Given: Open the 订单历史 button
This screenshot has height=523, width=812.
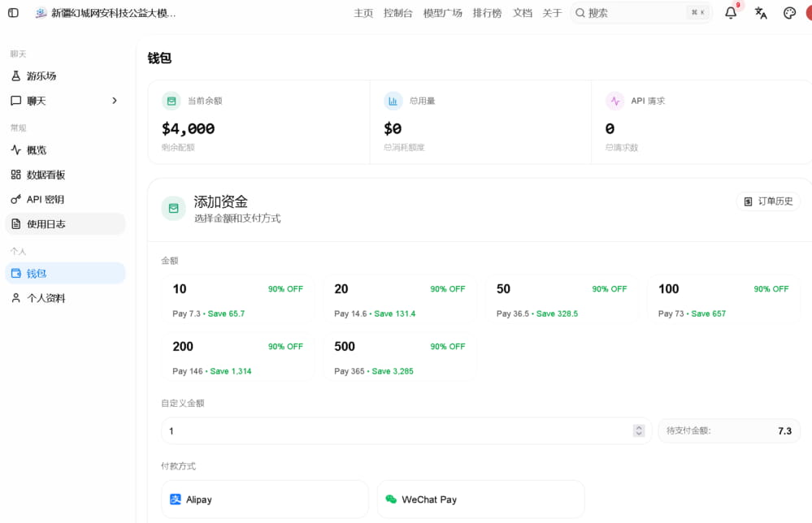Looking at the screenshot, I should 768,201.
